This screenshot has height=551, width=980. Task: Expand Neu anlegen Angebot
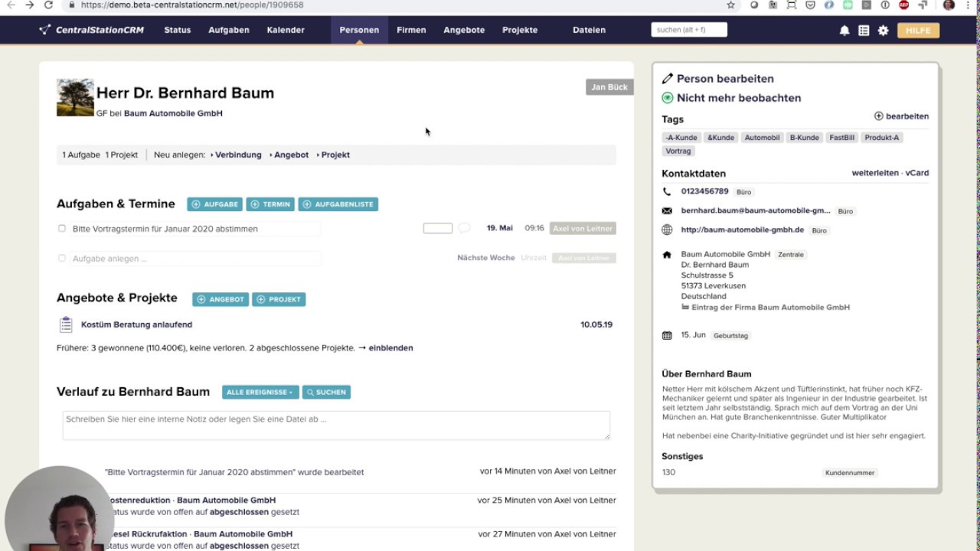[289, 155]
